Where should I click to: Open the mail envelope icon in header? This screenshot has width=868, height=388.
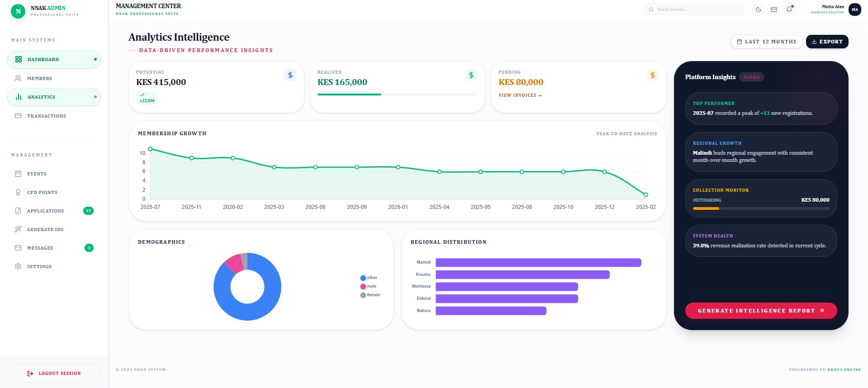(x=774, y=9)
